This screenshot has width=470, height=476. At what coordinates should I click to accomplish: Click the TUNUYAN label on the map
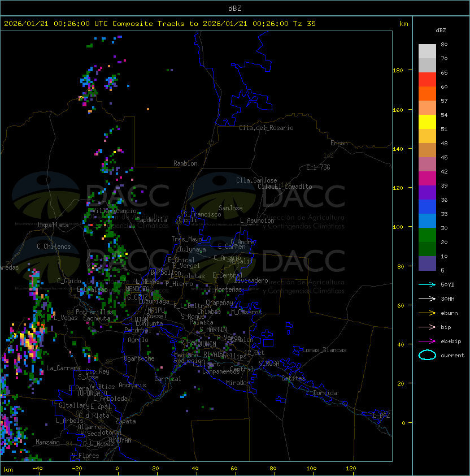(119, 440)
